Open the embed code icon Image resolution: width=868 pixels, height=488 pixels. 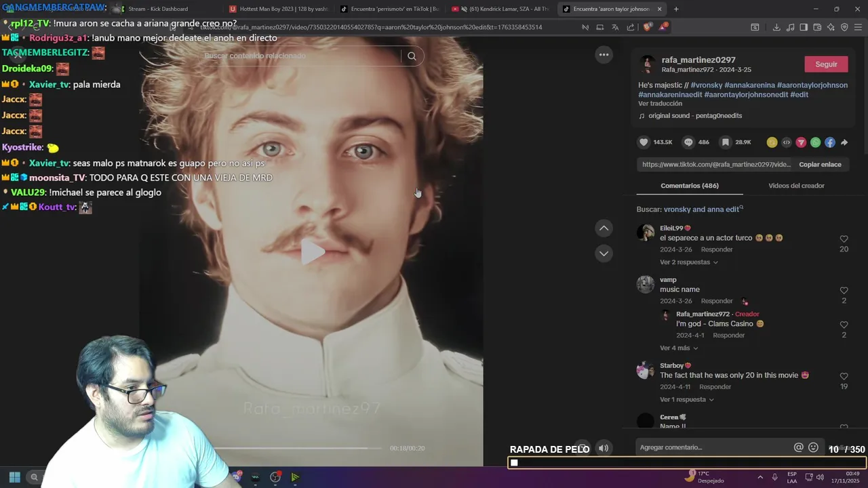point(787,142)
